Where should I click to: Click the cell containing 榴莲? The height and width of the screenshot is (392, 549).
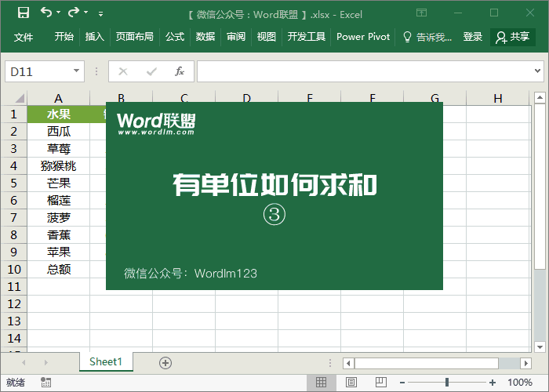[59, 200]
